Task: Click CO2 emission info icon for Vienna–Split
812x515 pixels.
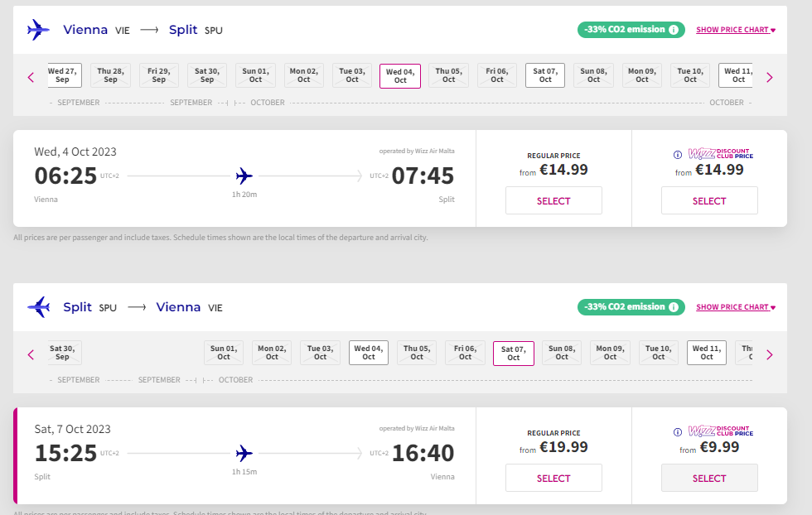Action: tap(674, 30)
